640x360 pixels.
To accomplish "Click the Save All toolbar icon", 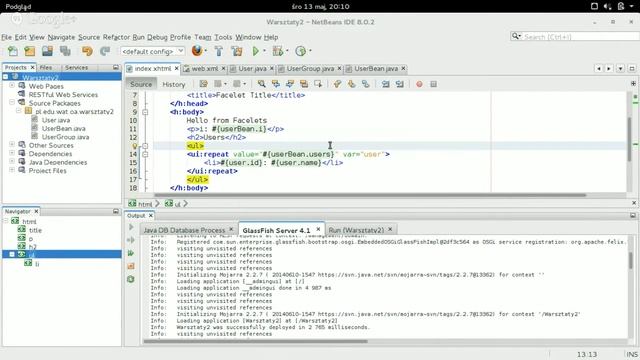I will point(65,51).
